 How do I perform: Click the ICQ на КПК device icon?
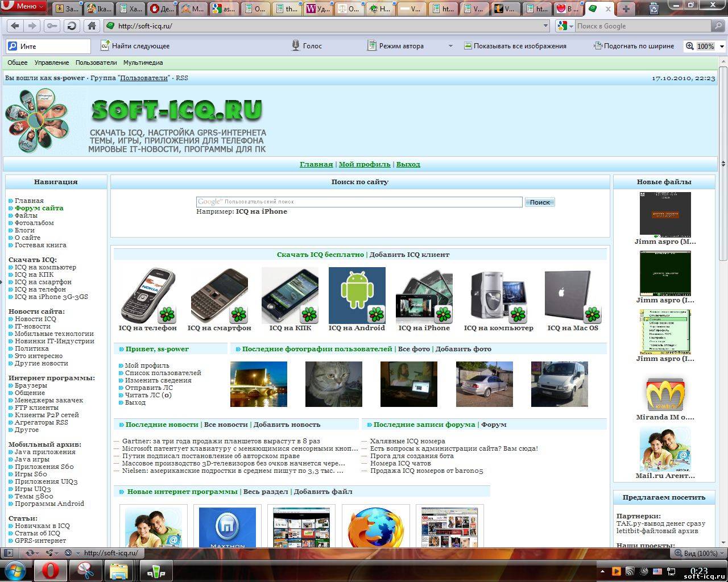point(290,296)
